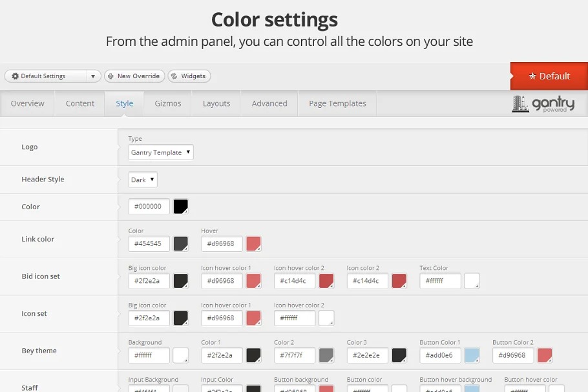Pick the Link color Hover swatch
The image size is (588, 392).
pos(253,243)
